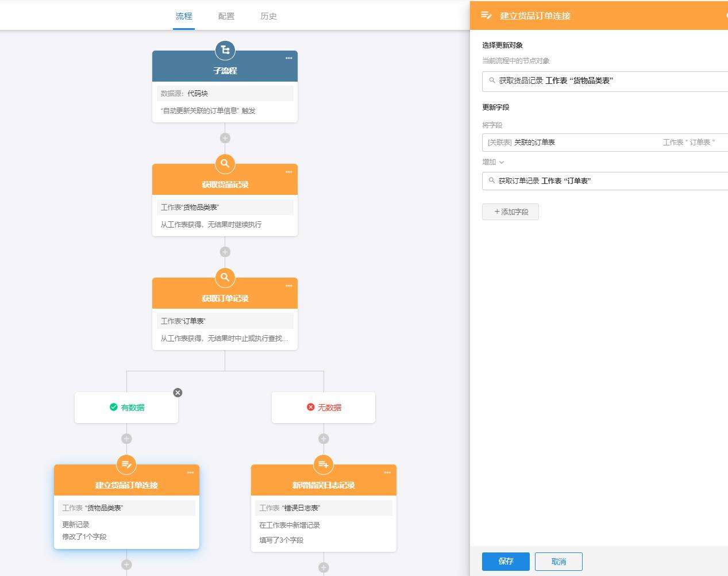
Task: Click 工作表 "订单表" in 获取订单记录 node
Action: pos(225,321)
